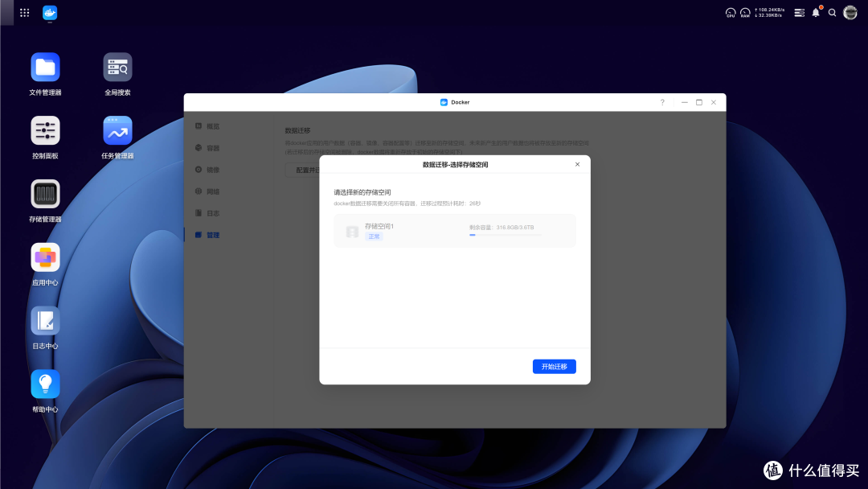Switch to 概览 in Docker sidebar
Viewport: 868px width, 489px height.
click(208, 126)
